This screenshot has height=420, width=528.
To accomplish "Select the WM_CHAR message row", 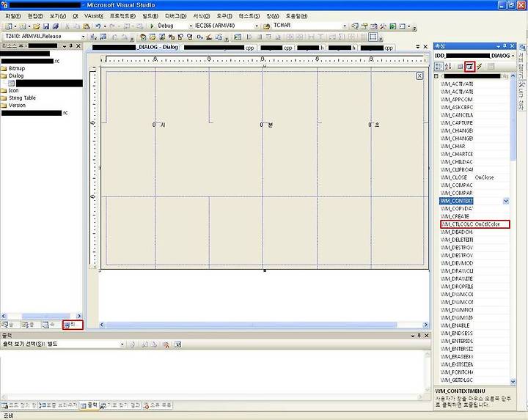I will tap(474, 146).
